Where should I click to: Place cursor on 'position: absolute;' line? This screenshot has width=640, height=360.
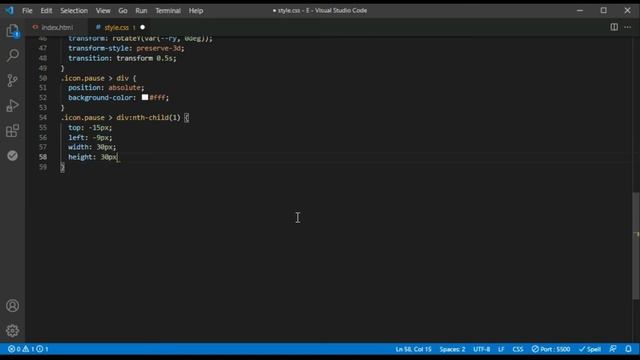tap(106, 88)
